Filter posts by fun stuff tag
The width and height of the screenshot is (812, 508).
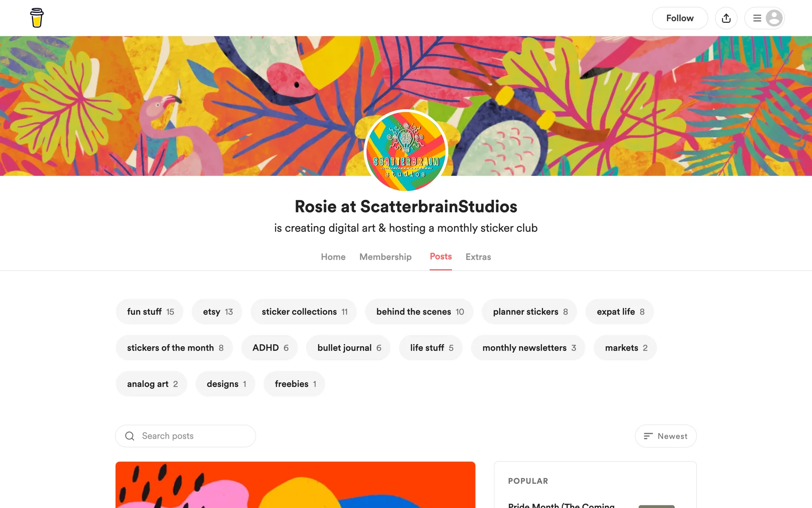[x=150, y=312]
